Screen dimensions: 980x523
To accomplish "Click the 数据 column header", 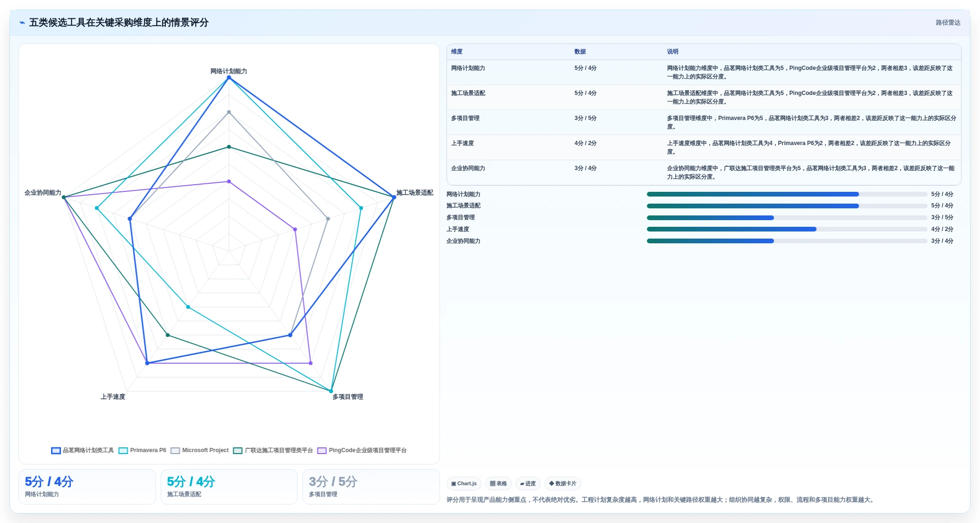I will [x=580, y=51].
